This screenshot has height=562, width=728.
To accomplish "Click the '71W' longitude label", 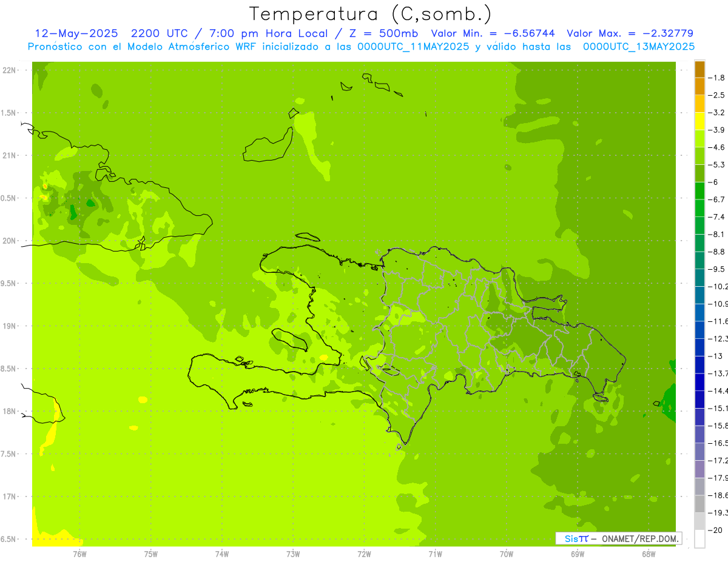I will coord(435,554).
